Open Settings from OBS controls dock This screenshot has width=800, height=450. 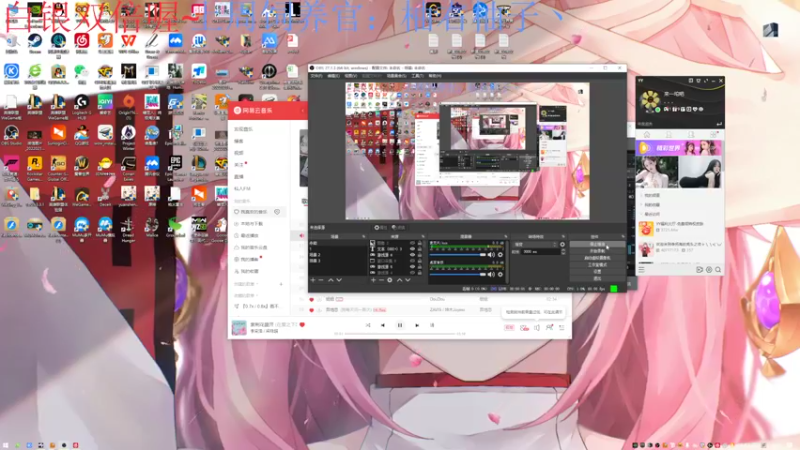click(597, 272)
